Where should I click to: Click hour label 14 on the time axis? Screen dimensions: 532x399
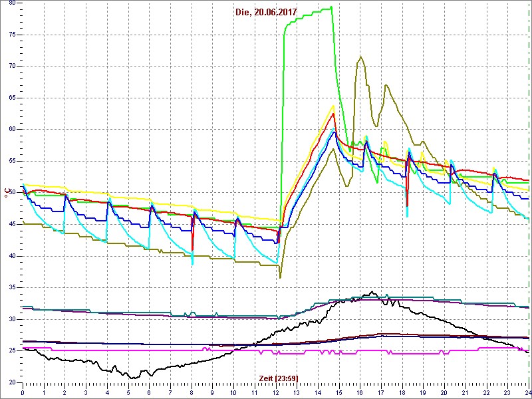(x=318, y=393)
